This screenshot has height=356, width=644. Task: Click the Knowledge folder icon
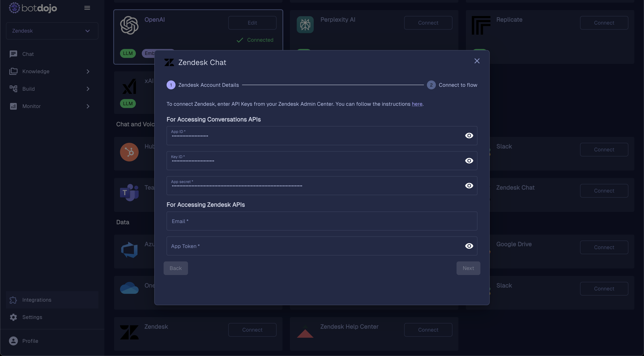tap(13, 71)
